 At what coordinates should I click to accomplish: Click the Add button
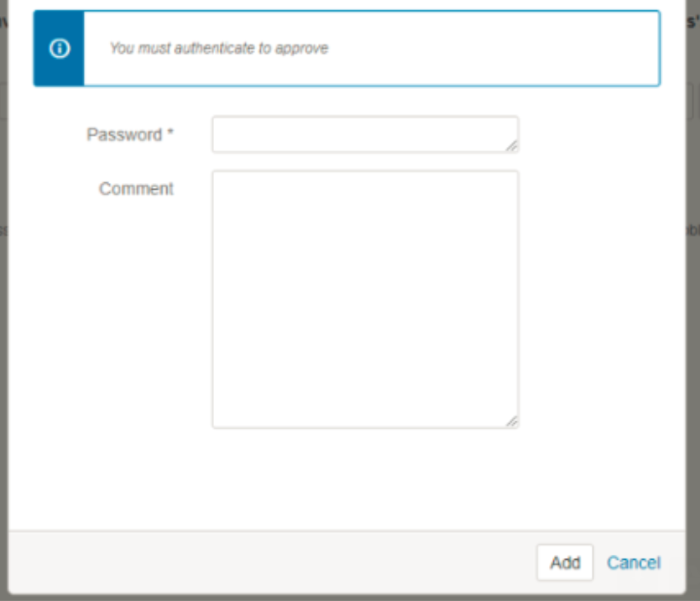[565, 562]
